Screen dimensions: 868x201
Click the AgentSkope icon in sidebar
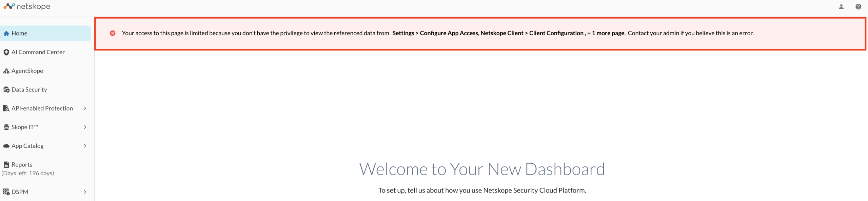[x=6, y=71]
